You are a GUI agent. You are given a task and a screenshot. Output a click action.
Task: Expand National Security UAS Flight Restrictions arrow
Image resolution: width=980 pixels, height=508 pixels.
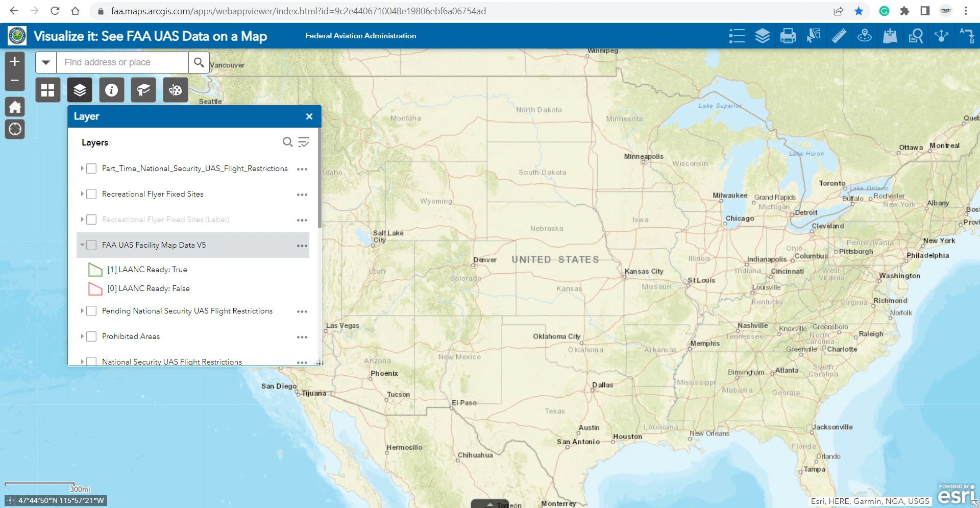pos(82,361)
